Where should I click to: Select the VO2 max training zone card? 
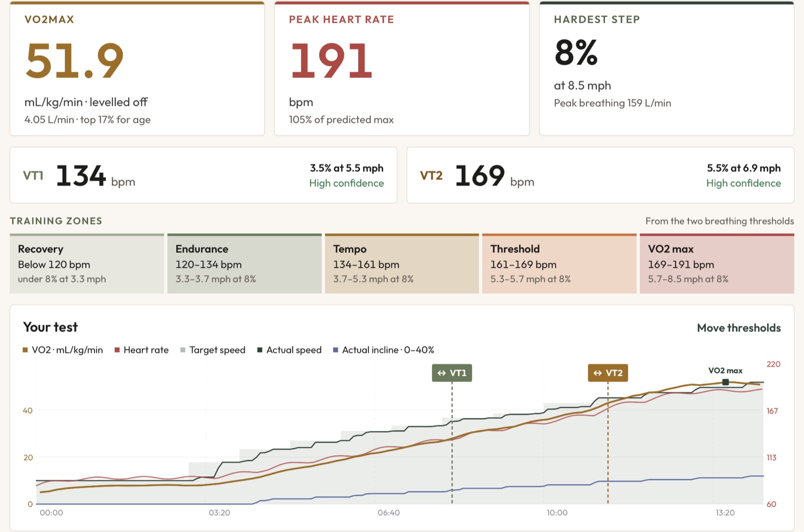coord(717,263)
